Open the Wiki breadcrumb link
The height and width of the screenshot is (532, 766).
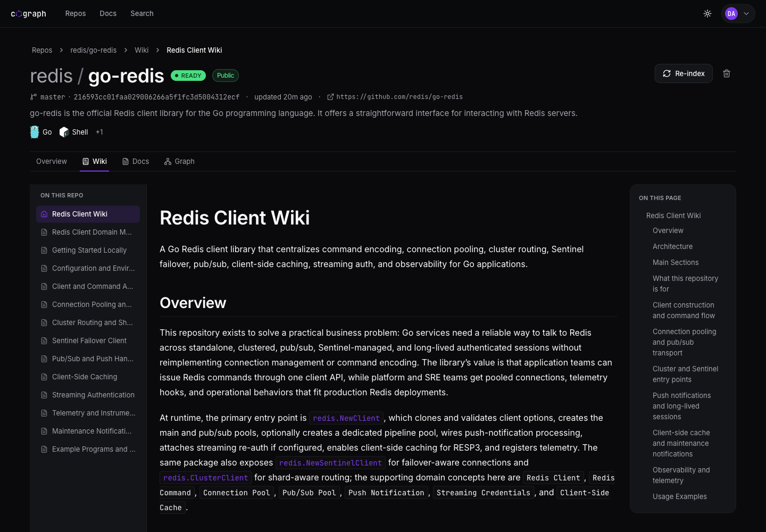click(x=141, y=50)
